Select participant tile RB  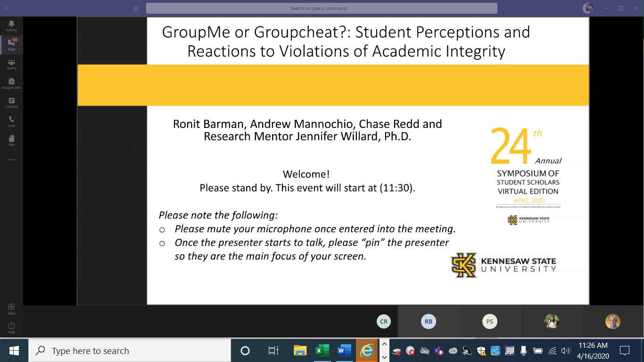pos(428,321)
